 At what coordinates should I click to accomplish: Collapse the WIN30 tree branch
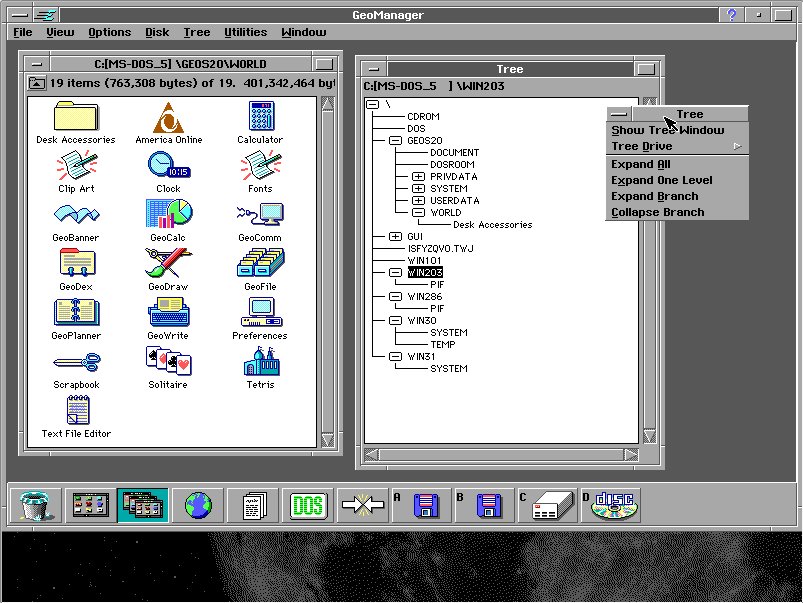click(x=395, y=321)
